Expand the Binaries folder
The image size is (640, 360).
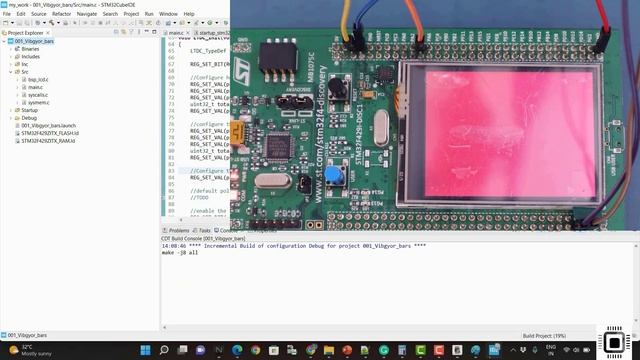pyautogui.click(x=11, y=49)
